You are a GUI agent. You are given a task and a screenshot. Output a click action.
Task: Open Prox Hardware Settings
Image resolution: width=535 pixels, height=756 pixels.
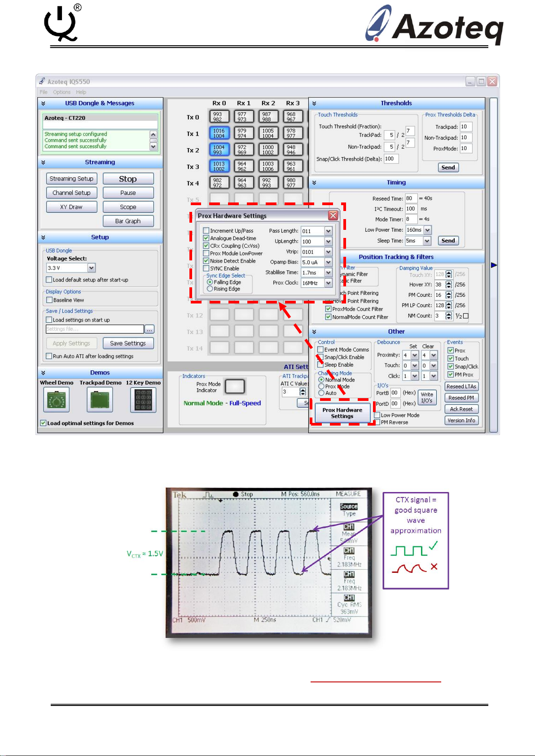coord(342,413)
